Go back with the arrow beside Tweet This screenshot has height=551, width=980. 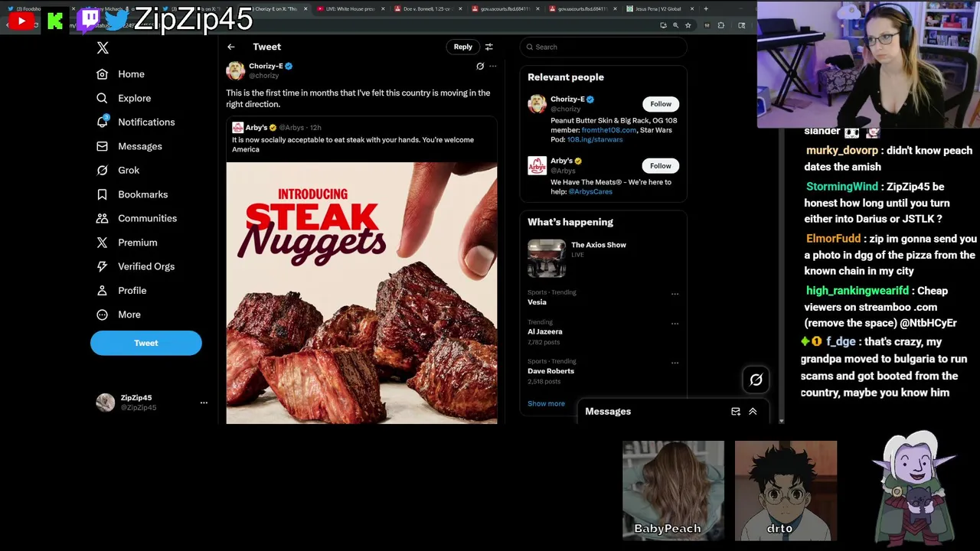click(x=231, y=47)
